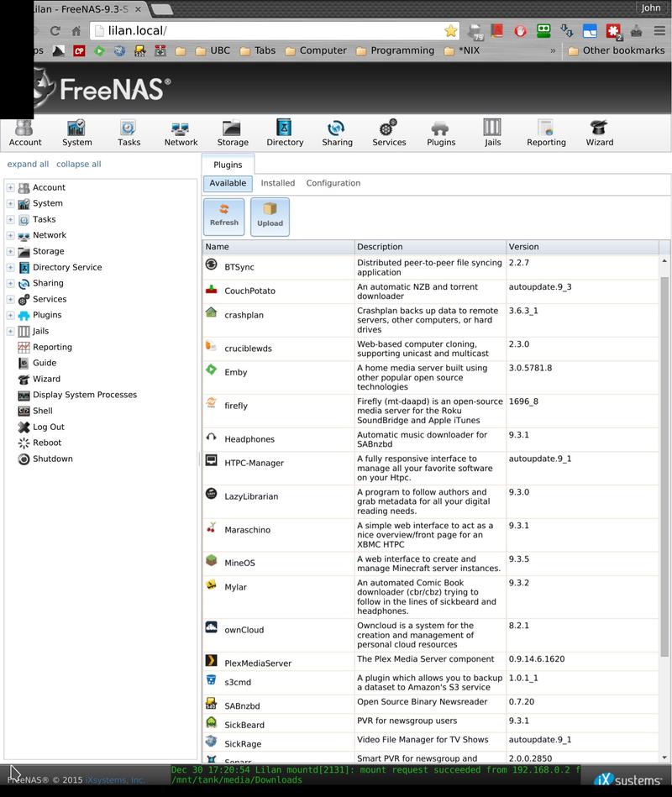Switch to the Configuration tab

pyautogui.click(x=333, y=183)
